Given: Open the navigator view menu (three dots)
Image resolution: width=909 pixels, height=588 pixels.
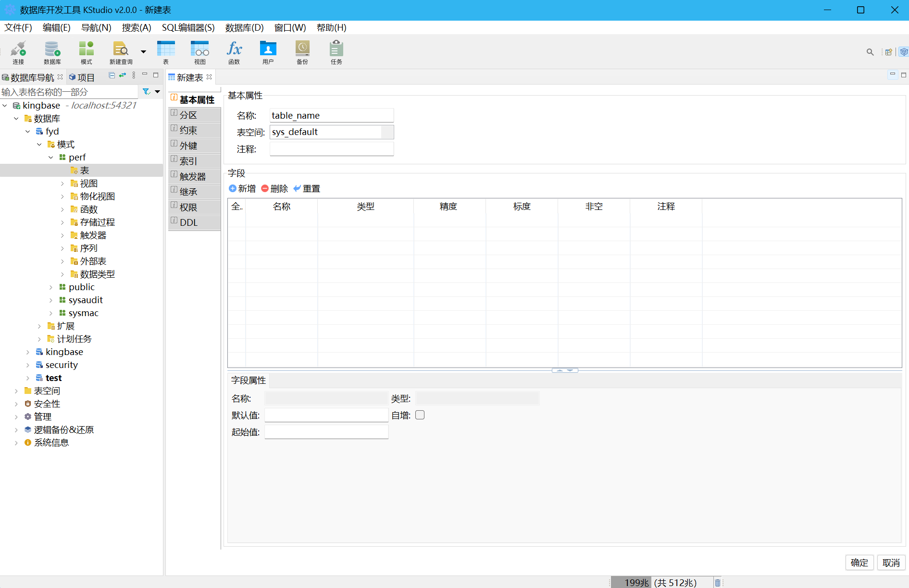Looking at the screenshot, I should [134, 75].
